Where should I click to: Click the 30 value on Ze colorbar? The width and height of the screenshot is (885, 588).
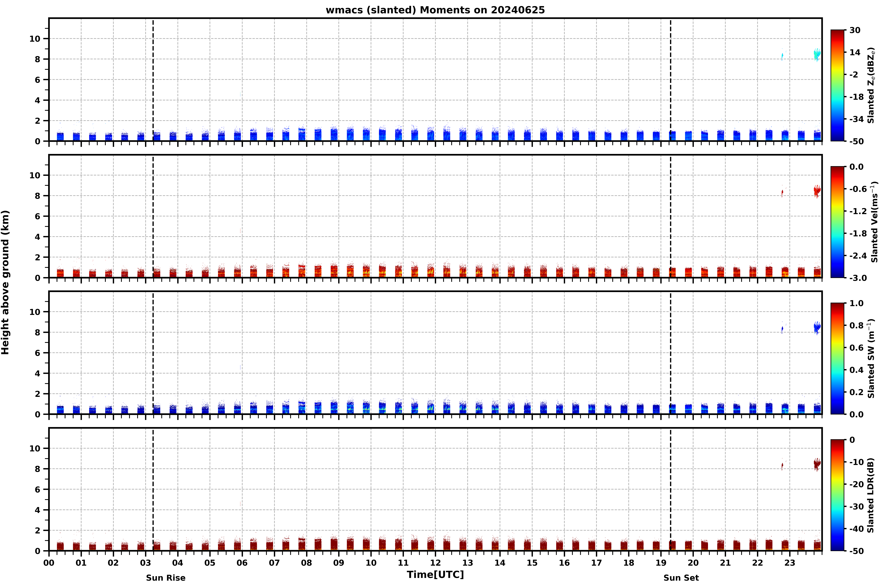coord(855,30)
